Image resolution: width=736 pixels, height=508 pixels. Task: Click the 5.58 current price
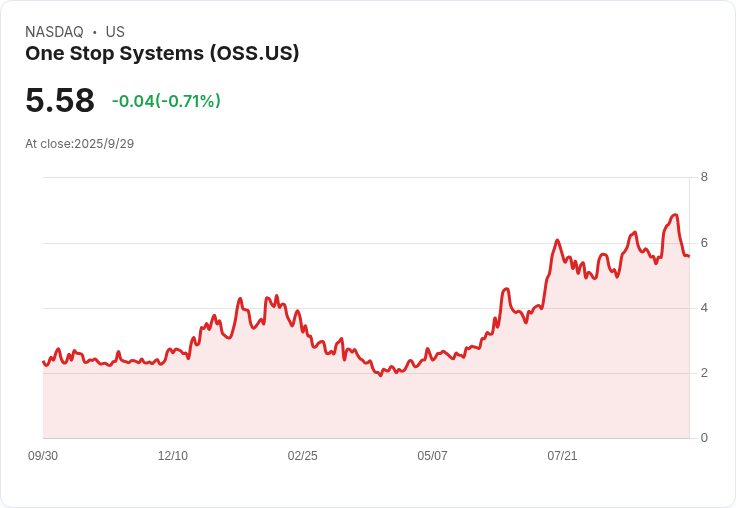(x=60, y=100)
